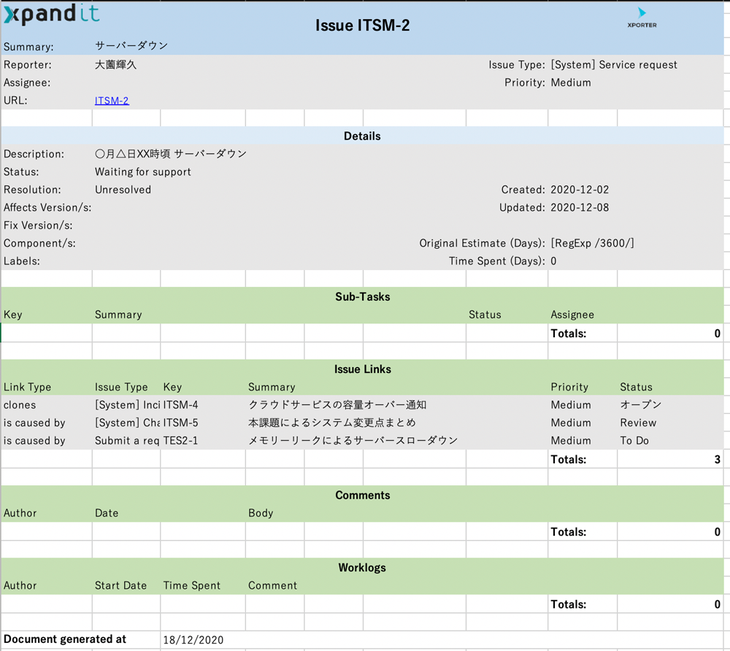Screen dimensions: 730x651
Task: Click the xpand it logo
Action: pyautogui.click(x=52, y=14)
